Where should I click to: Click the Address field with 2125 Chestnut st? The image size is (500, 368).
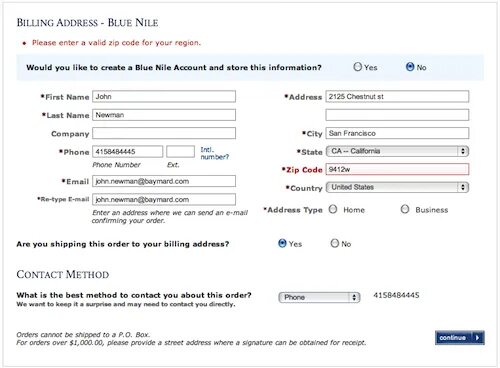[x=397, y=97]
